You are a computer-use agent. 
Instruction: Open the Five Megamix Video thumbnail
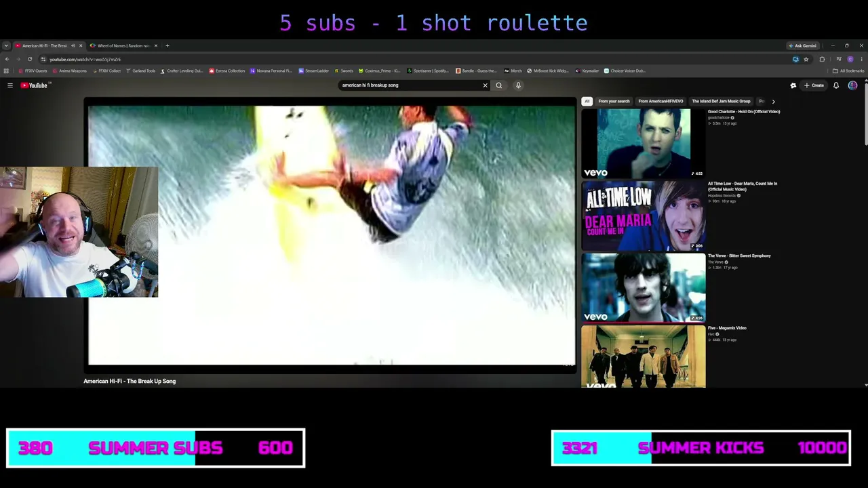(643, 357)
